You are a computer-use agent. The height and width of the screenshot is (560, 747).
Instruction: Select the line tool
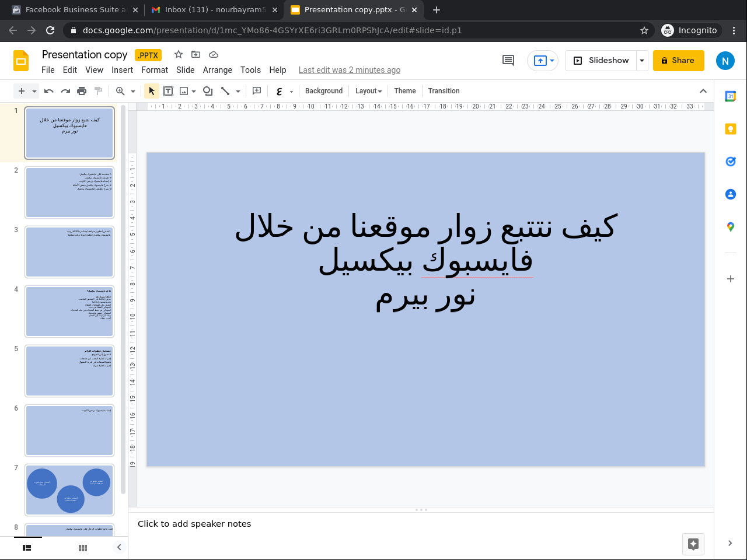[x=225, y=91]
